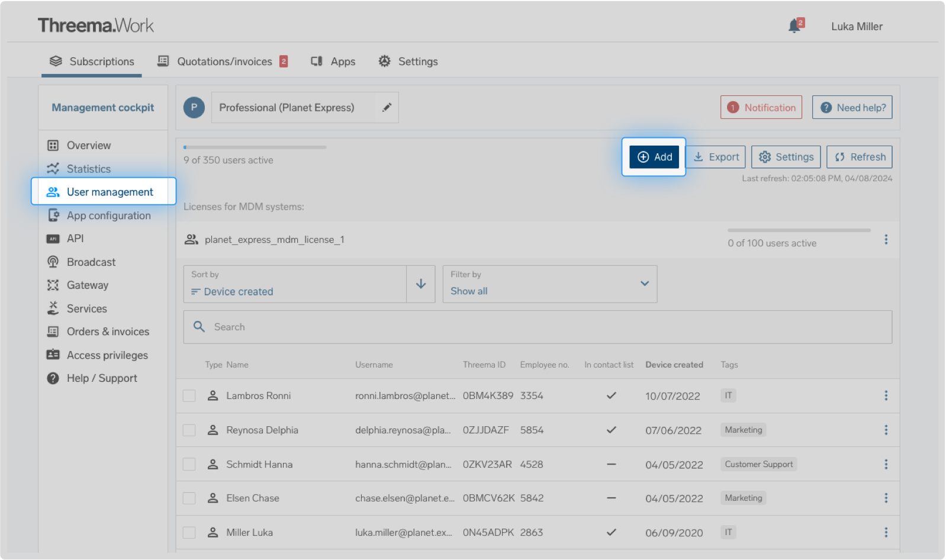
Task: Select User management in the sidebar
Action: click(x=104, y=192)
